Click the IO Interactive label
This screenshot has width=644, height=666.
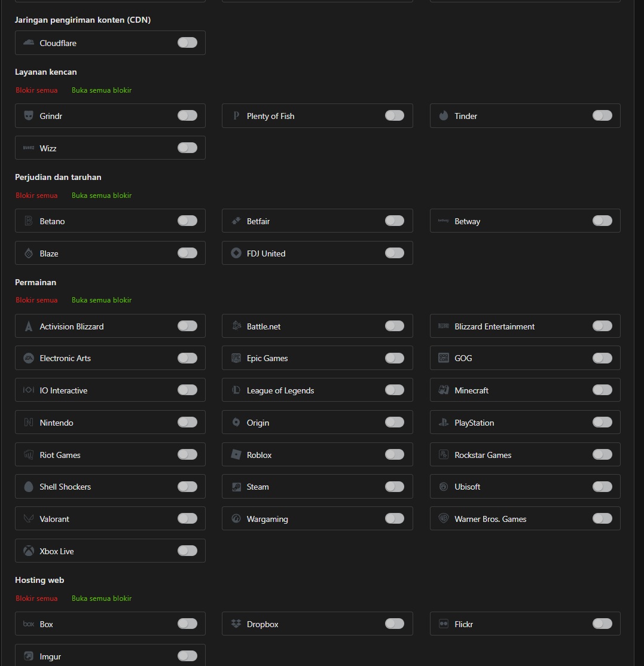pos(64,390)
